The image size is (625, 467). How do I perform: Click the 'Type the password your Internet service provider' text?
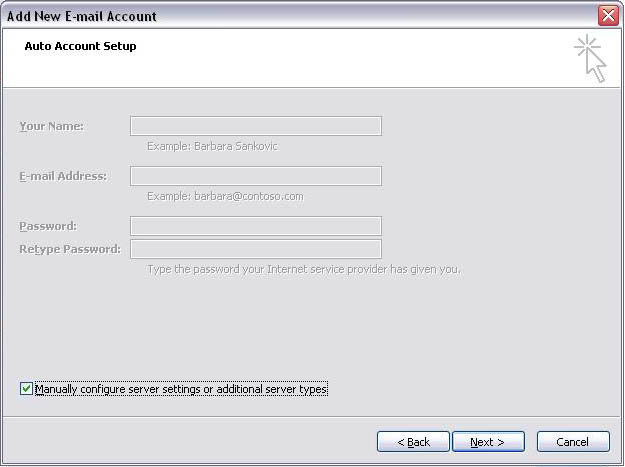tap(304, 269)
